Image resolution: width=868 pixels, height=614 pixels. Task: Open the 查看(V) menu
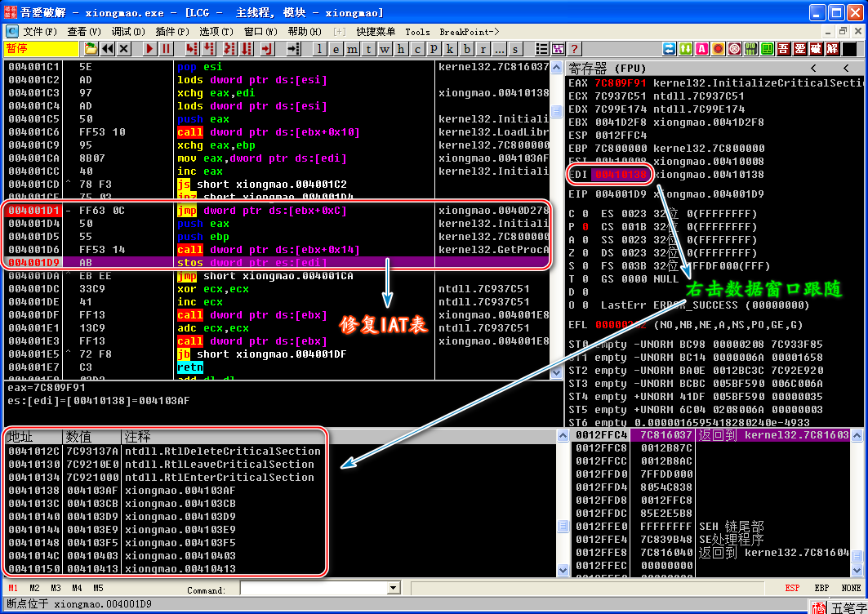coord(84,32)
